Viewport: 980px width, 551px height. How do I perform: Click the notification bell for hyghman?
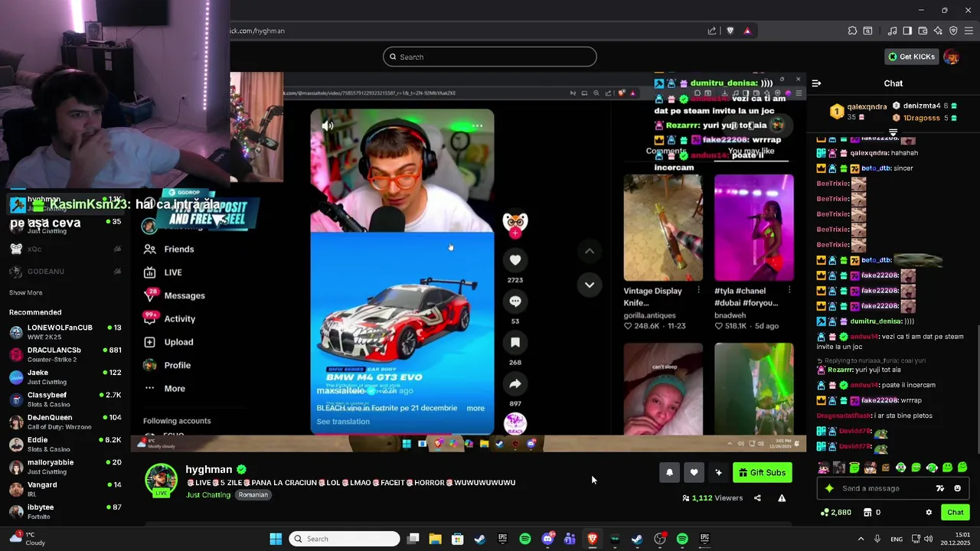(669, 472)
